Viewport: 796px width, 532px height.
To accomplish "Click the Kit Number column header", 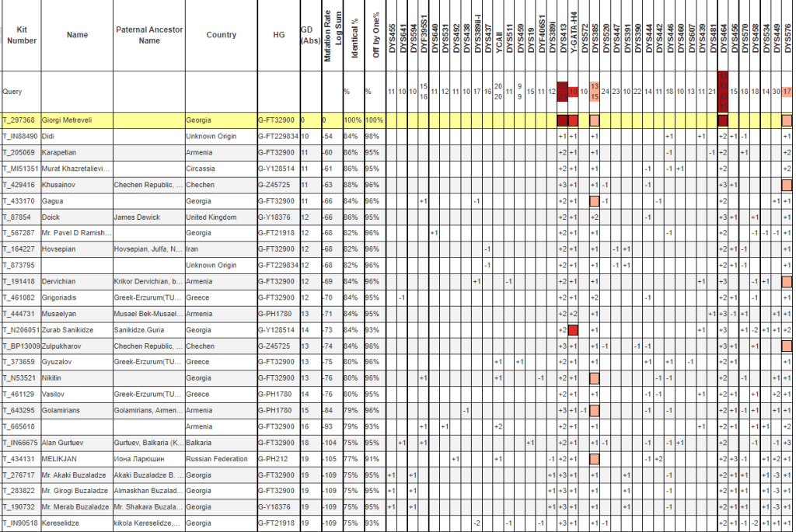I will [x=21, y=35].
